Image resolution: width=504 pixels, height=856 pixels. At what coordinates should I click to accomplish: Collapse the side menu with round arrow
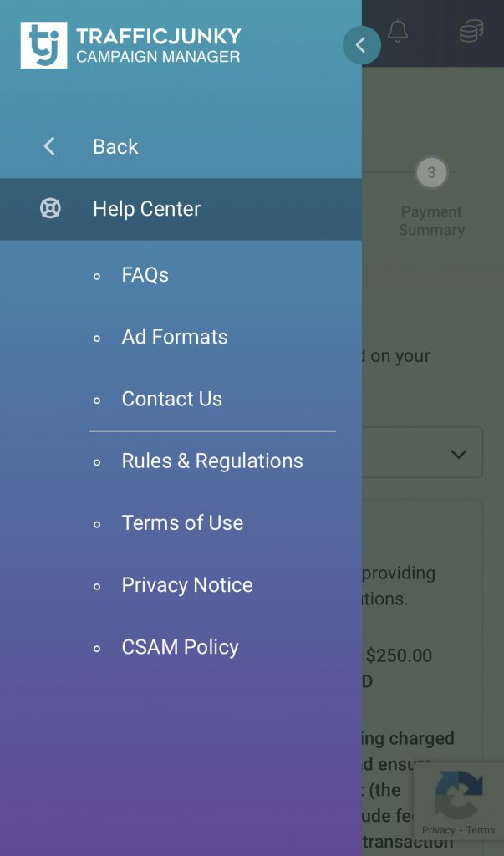361,45
